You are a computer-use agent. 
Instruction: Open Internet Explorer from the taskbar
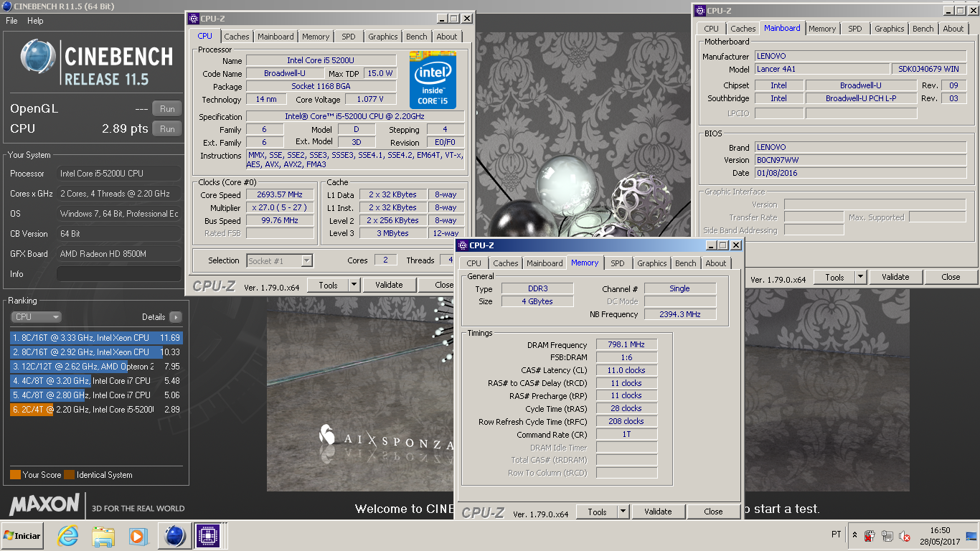[x=68, y=535]
